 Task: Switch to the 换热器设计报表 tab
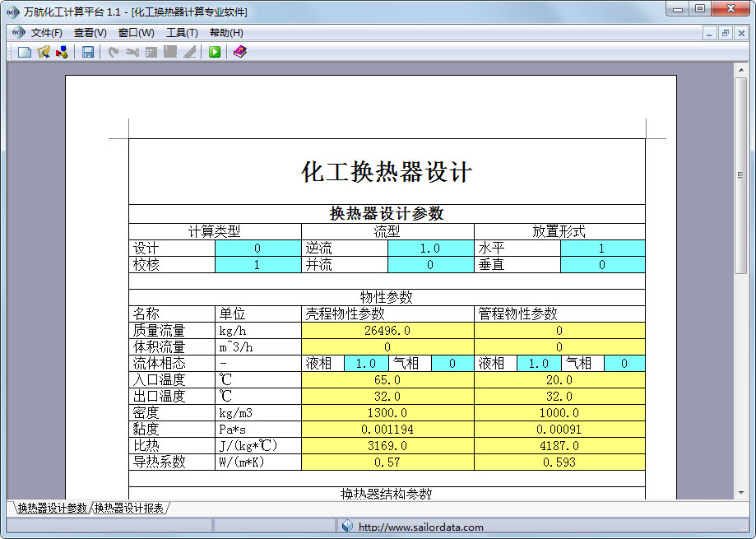click(x=128, y=508)
